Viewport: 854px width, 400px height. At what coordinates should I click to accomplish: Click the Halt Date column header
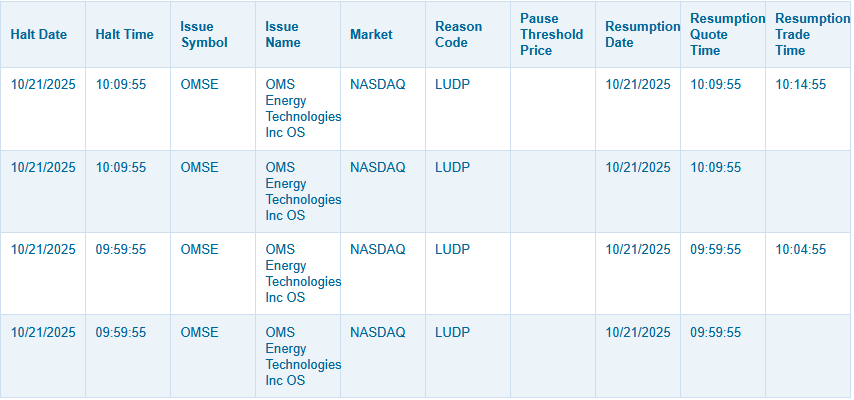(x=39, y=34)
